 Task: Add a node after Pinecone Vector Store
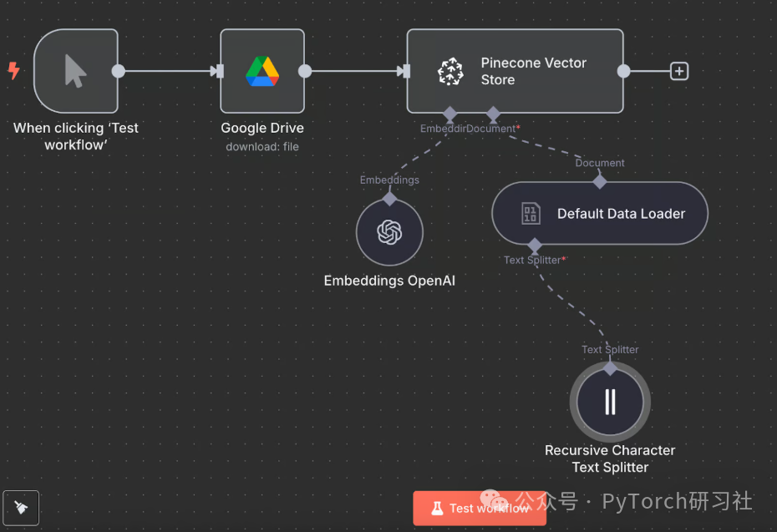679,71
